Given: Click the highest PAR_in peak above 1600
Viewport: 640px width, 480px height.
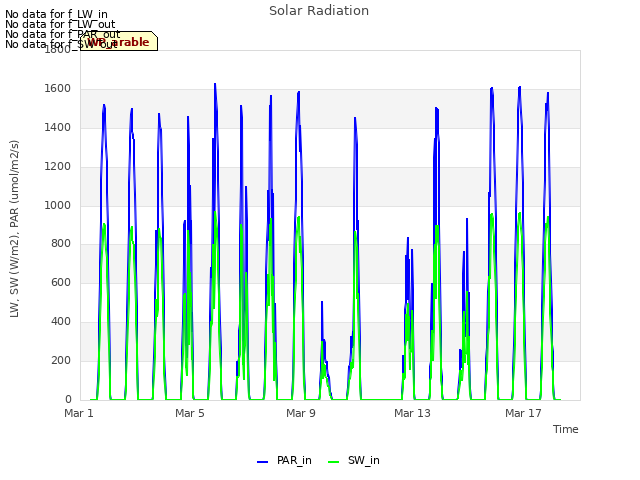Looking at the screenshot, I should point(215,84).
